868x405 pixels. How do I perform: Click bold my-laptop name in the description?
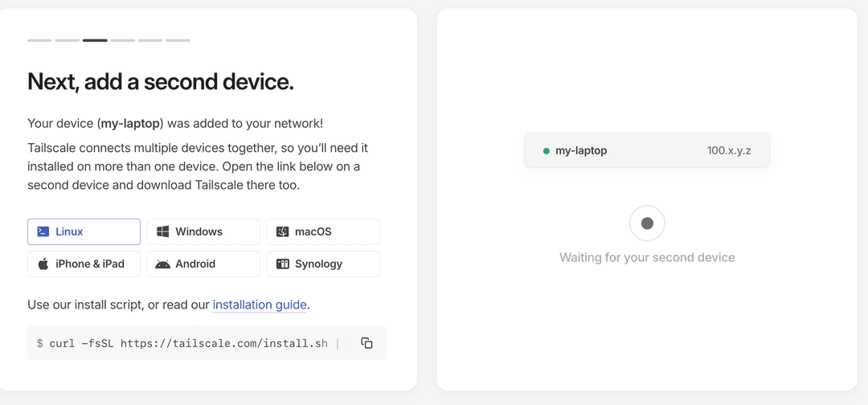coord(130,124)
